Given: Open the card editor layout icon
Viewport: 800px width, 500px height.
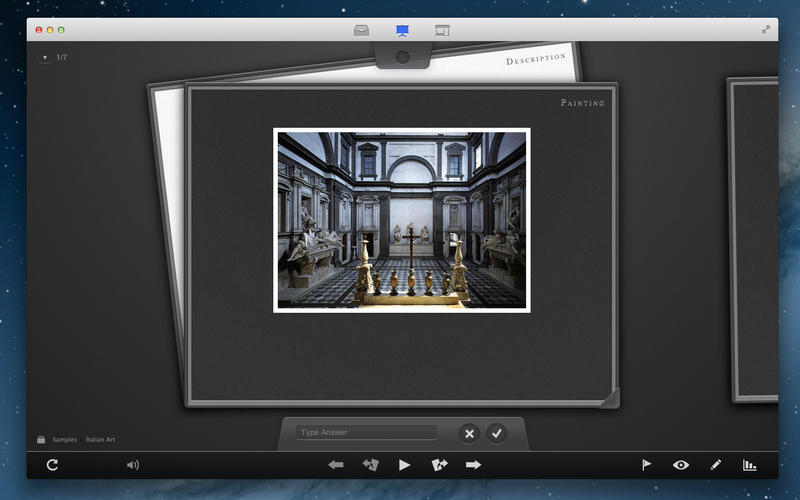Looking at the screenshot, I should click(x=442, y=31).
